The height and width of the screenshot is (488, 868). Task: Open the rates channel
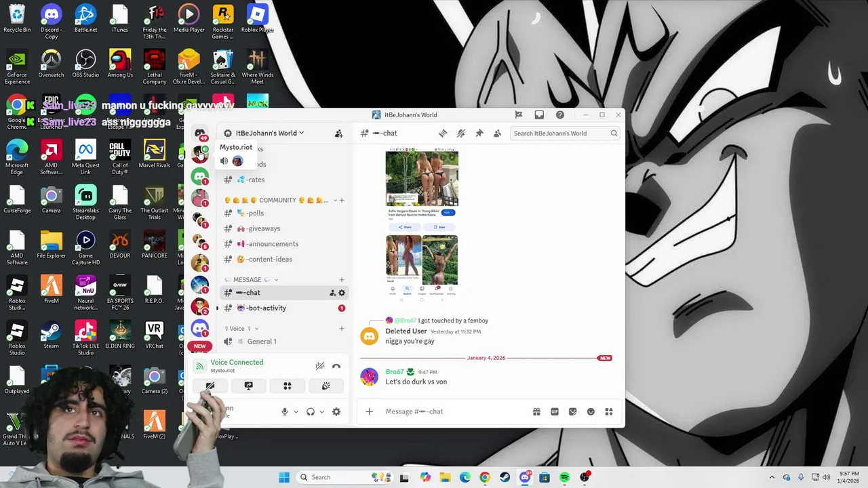point(285,180)
